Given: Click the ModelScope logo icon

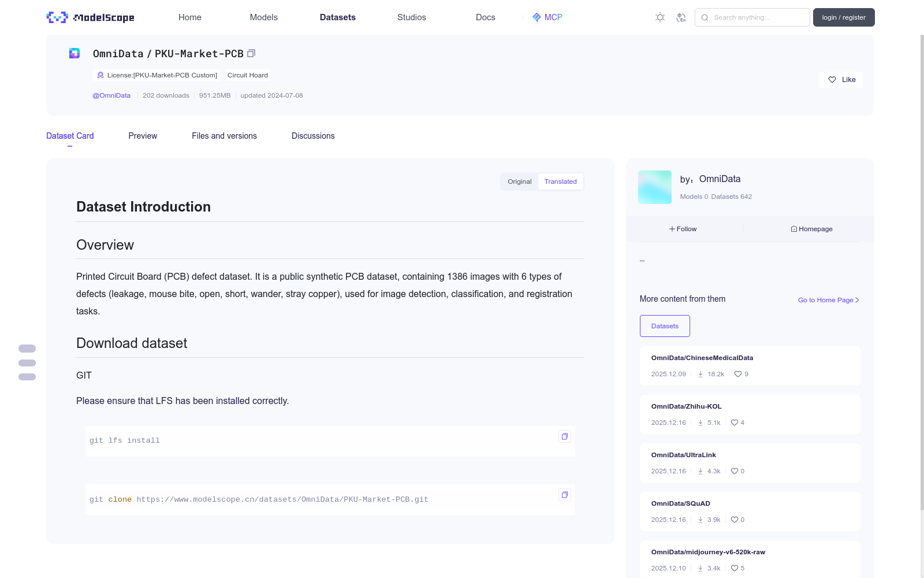Looking at the screenshot, I should (x=57, y=17).
